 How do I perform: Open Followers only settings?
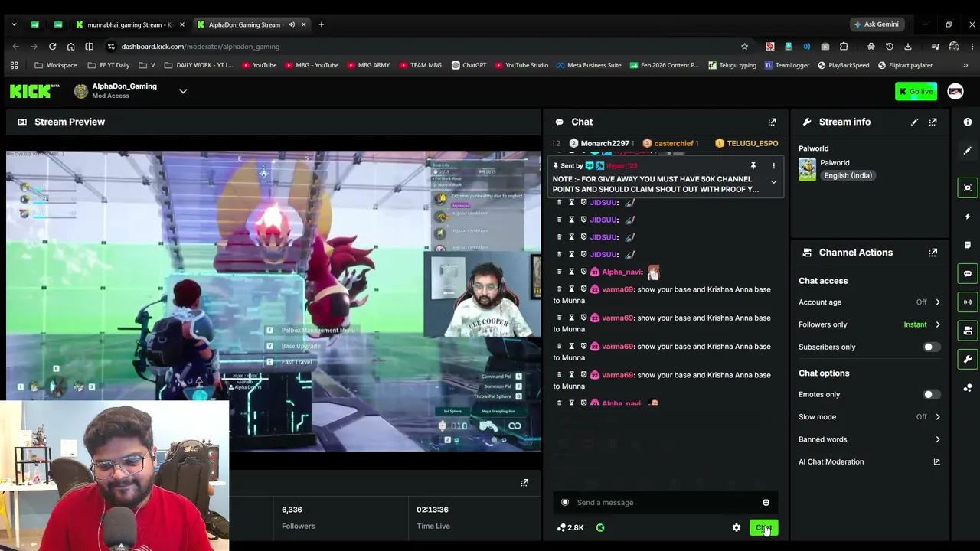[870, 324]
